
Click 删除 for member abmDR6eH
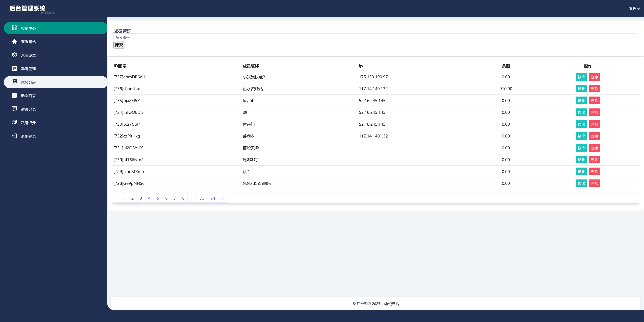click(x=594, y=77)
